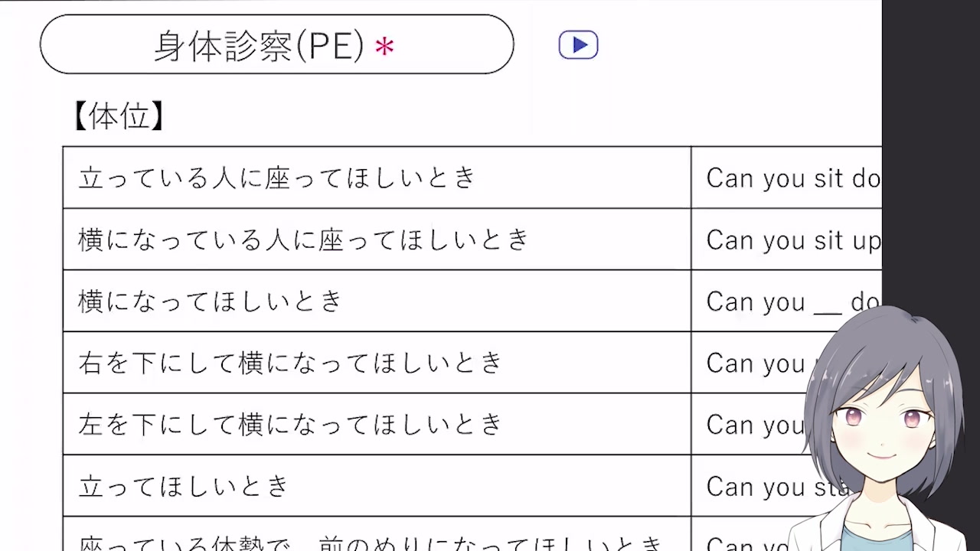Click the dark panel right of the slide
Image resolution: width=980 pixels, height=551 pixels.
[930, 153]
